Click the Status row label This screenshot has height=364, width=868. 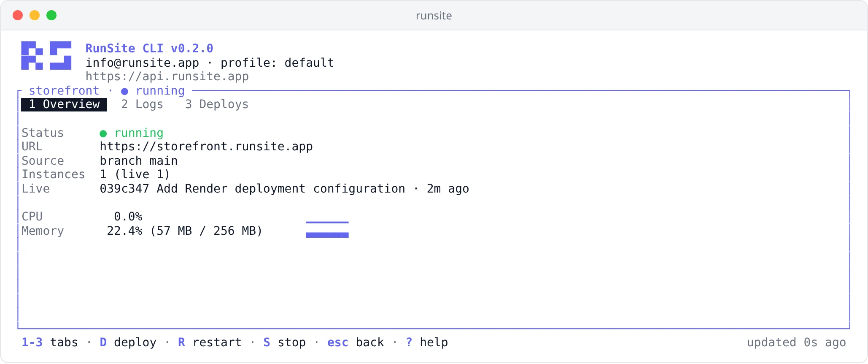43,133
